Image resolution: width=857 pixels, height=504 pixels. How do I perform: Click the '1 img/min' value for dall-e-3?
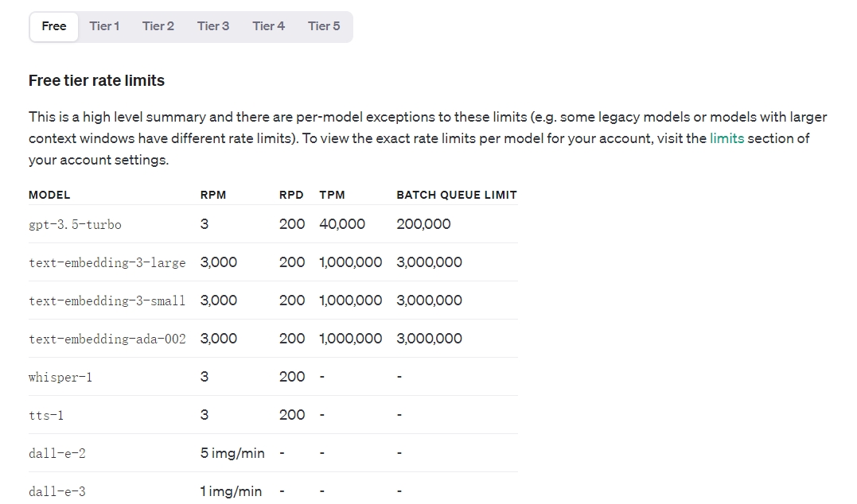[x=232, y=491]
